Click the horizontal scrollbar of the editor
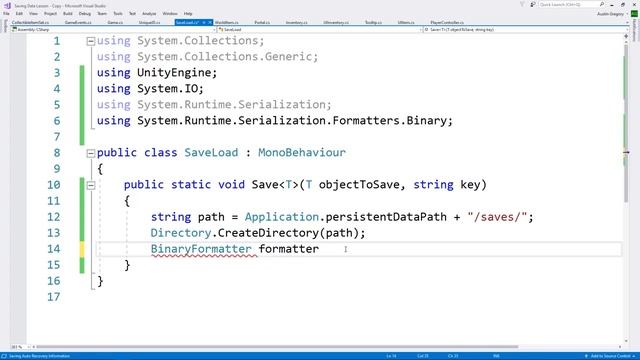The width and height of the screenshot is (640, 360). [278, 347]
